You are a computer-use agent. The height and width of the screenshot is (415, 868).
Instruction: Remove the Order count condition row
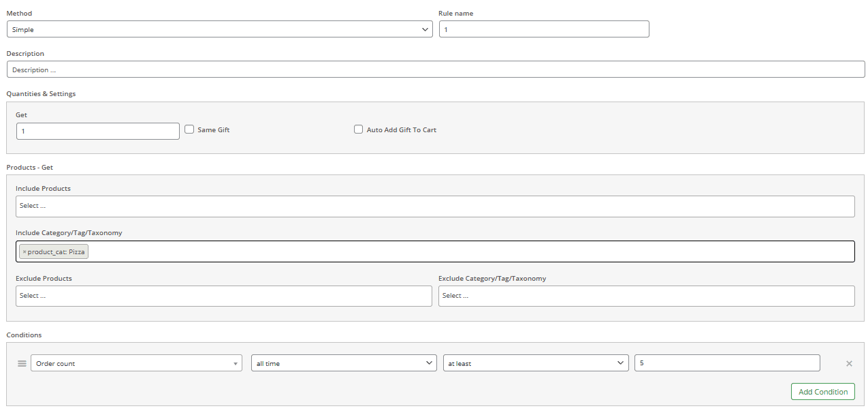pos(849,364)
